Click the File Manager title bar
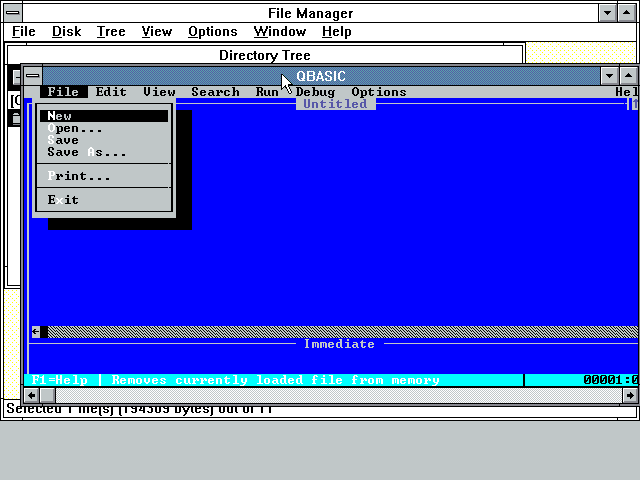Screen dimensions: 640x480 pos(310,13)
